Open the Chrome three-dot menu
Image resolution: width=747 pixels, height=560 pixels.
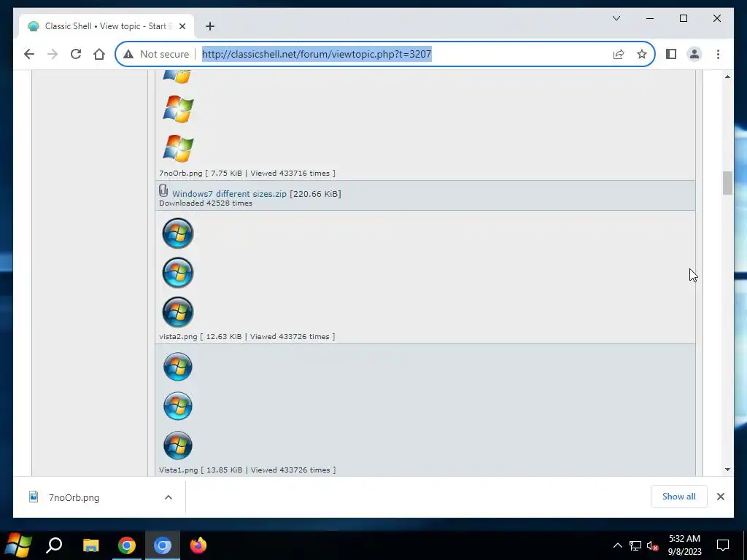(x=718, y=54)
